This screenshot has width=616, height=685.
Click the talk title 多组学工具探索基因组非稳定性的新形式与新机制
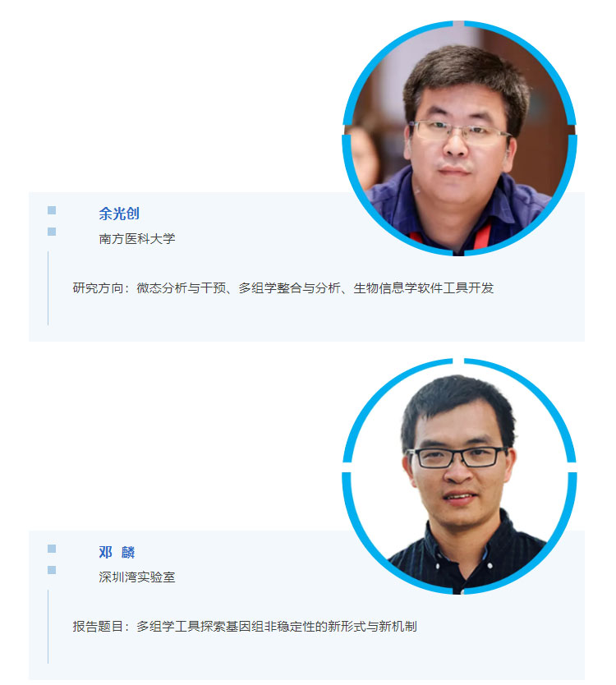point(277,627)
